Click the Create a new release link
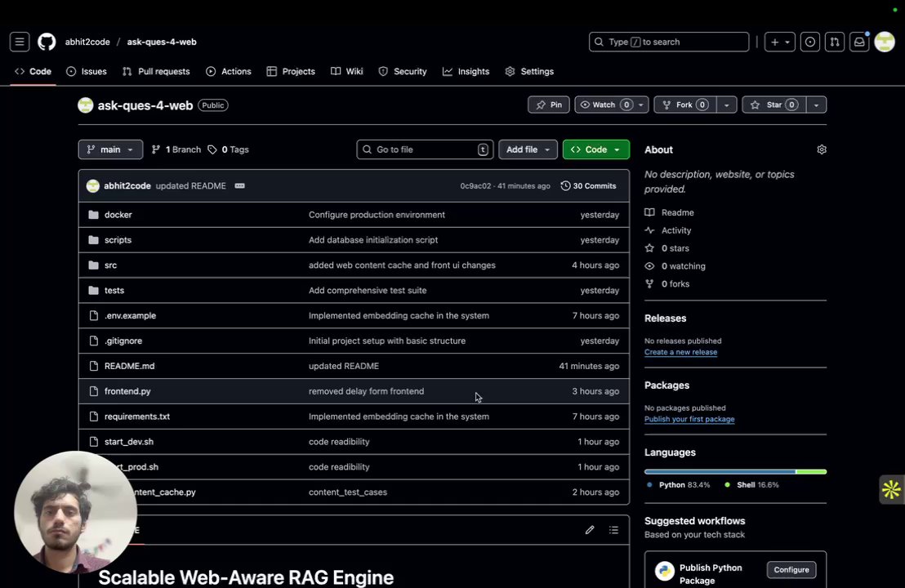The width and height of the screenshot is (905, 588). pos(680,352)
